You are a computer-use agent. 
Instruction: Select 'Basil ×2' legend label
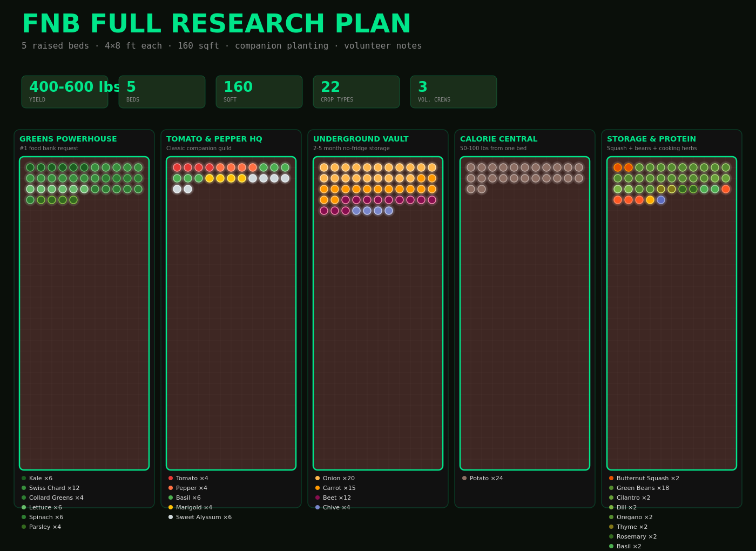tap(629, 546)
